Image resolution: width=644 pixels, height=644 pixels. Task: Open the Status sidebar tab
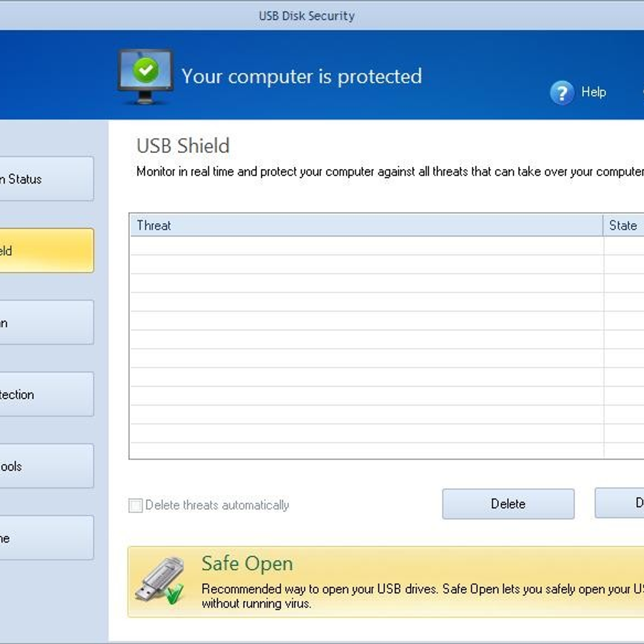point(47,179)
